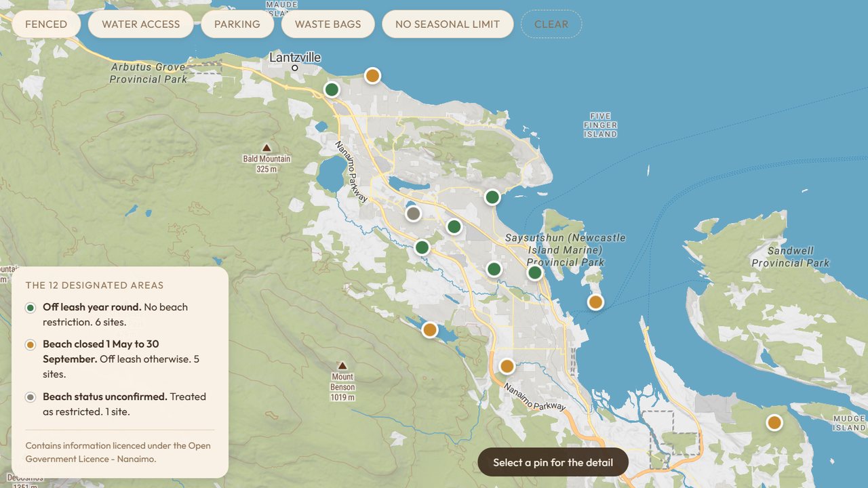Click the Bald Mountain peak label
This screenshot has height=488, width=868.
pos(267,163)
